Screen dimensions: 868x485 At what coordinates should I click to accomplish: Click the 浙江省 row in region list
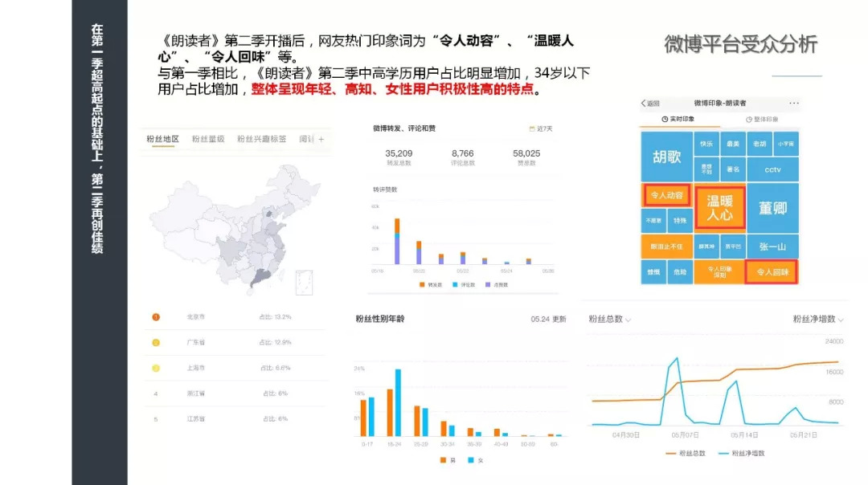(235, 393)
